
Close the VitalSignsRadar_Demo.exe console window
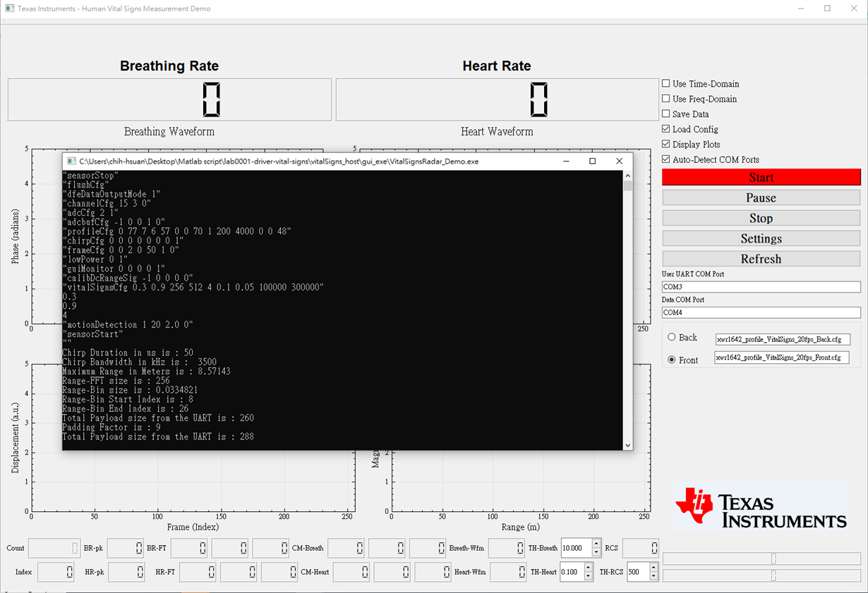(619, 161)
